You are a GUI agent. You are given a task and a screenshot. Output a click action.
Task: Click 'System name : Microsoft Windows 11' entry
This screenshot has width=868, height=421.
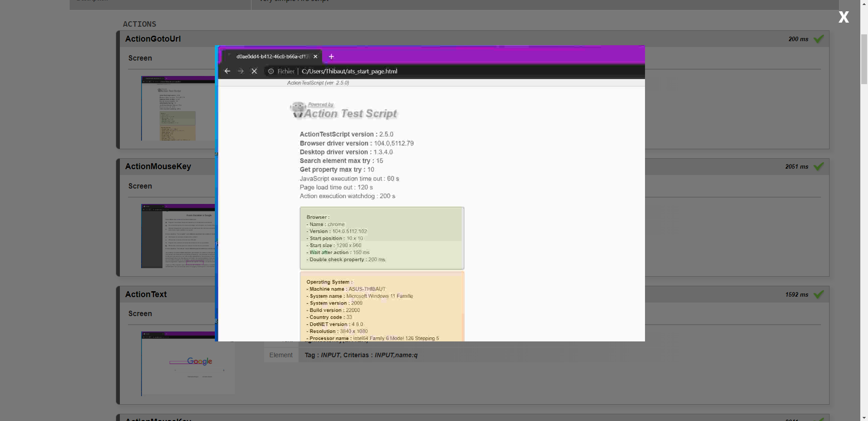tap(360, 296)
